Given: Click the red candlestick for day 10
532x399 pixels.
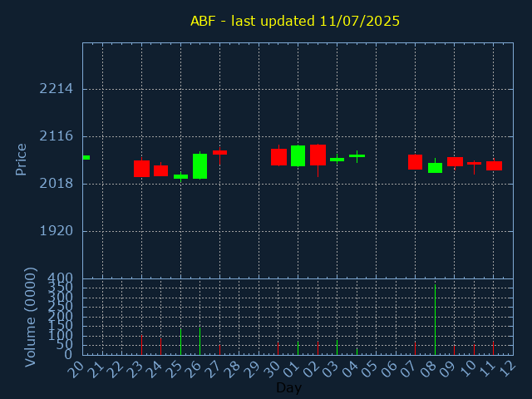Looking at the screenshot, I should [474, 164].
